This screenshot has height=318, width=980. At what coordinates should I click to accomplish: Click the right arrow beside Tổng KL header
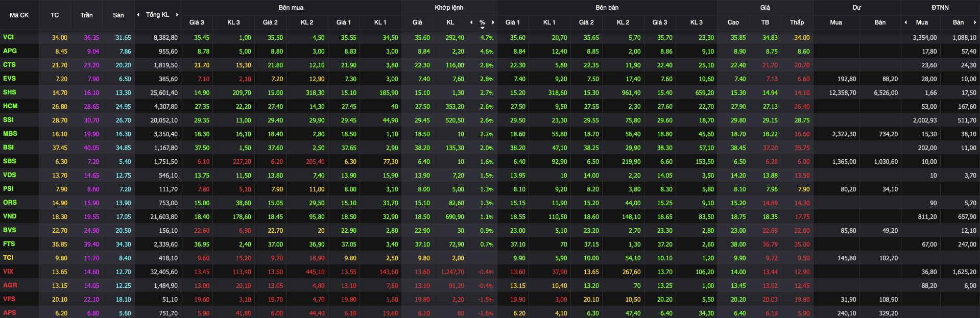click(x=177, y=15)
